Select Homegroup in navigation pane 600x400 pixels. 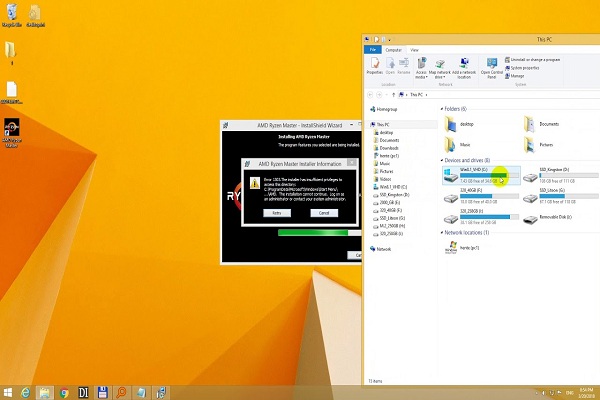tap(384, 109)
